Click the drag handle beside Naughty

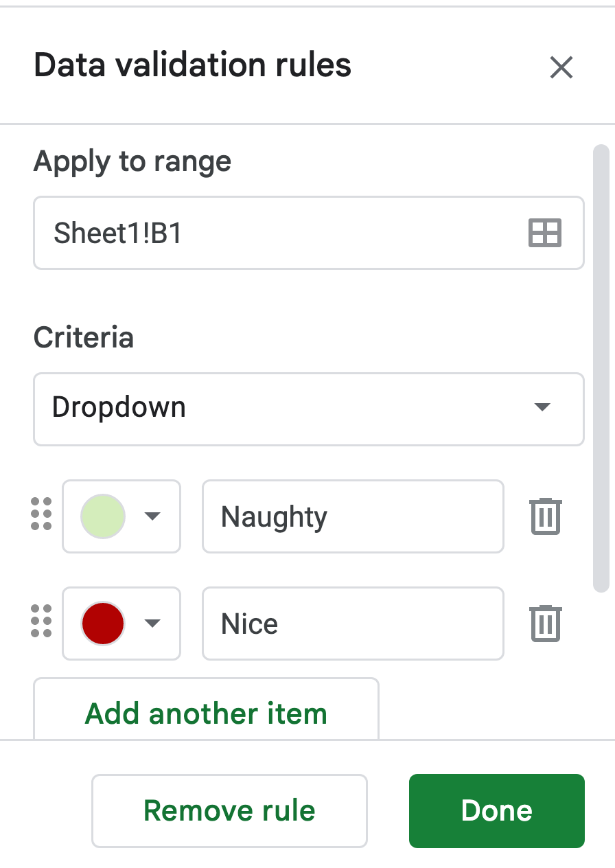(42, 514)
